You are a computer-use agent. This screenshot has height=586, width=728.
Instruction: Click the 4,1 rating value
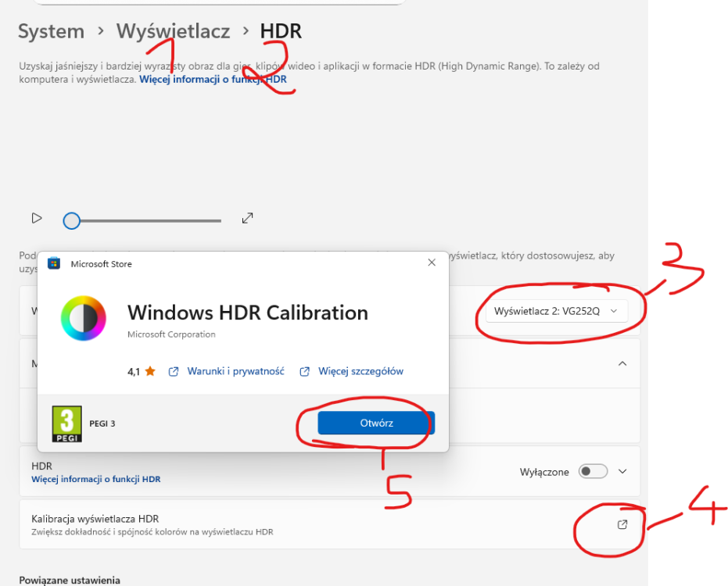coord(134,372)
